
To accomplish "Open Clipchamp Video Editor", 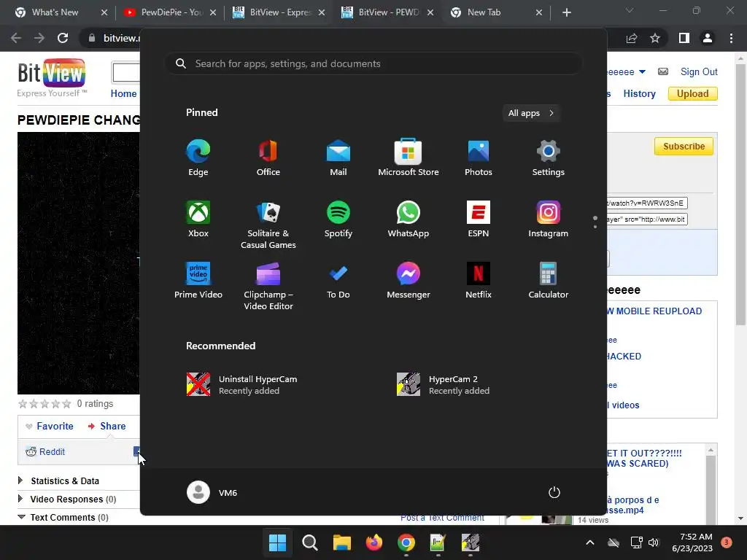I will tap(268, 286).
